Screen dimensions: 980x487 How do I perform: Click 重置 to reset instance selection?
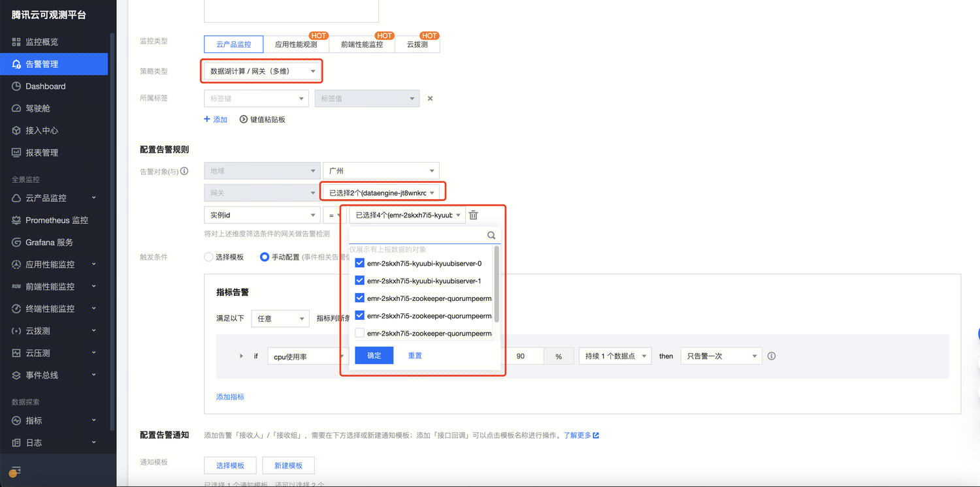(x=415, y=356)
